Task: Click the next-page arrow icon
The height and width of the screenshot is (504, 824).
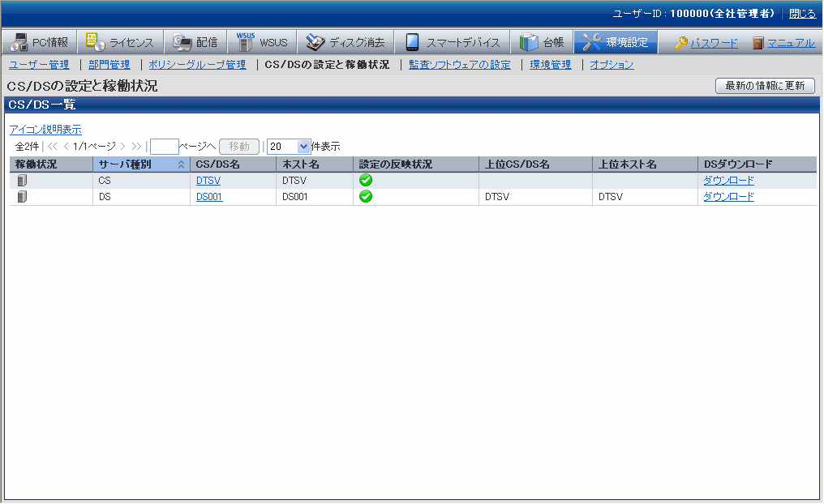Action: (x=123, y=147)
